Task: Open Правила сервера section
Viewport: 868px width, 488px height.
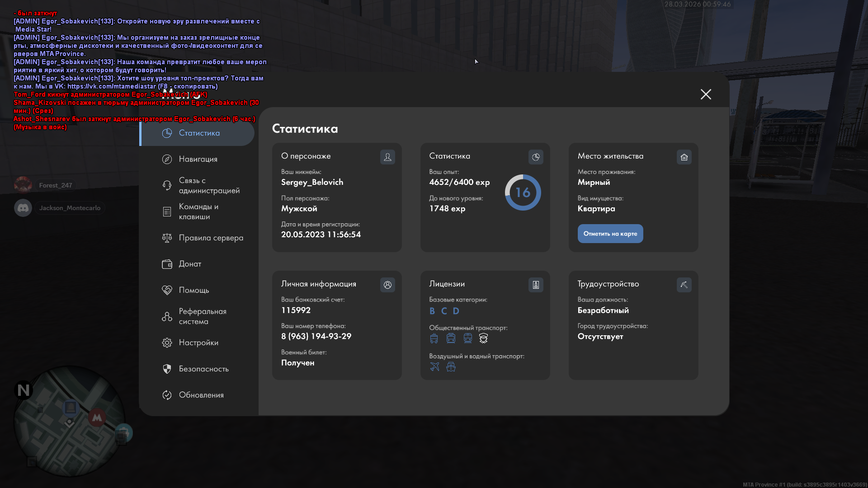Action: (211, 238)
